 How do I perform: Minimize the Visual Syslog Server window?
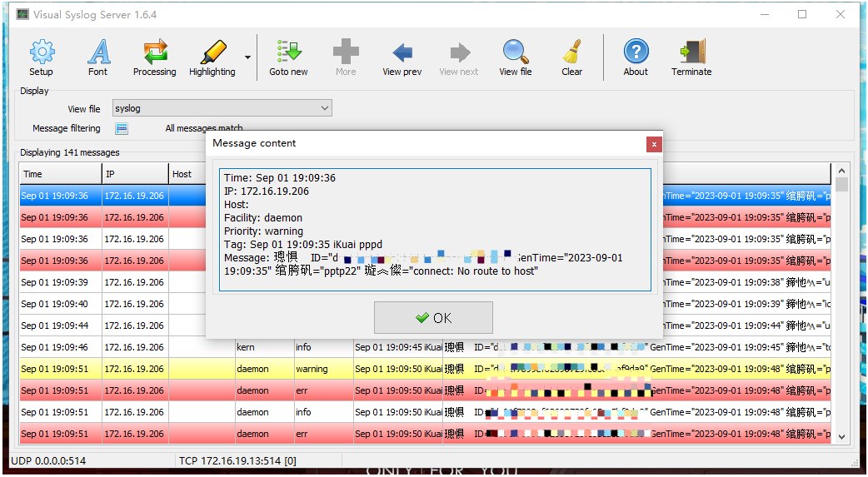[765, 14]
